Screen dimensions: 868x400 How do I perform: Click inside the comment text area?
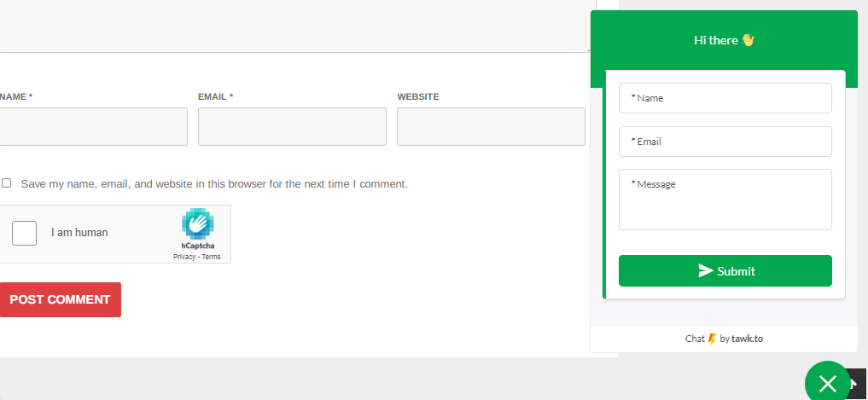point(290,26)
